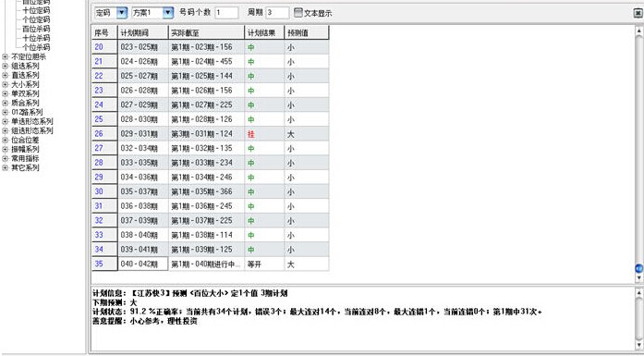
Task: Select 单选形态系列 in the tree
Action: [32, 121]
